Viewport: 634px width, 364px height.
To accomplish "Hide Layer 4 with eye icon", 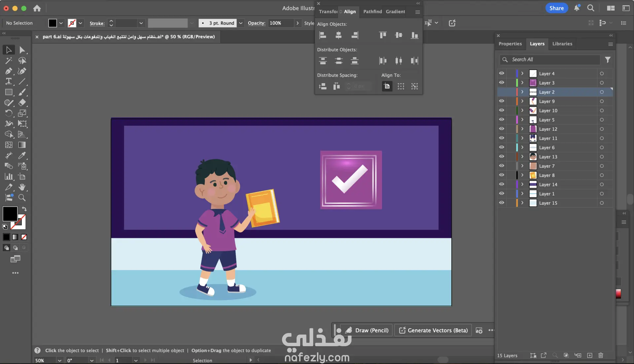I will pyautogui.click(x=502, y=73).
